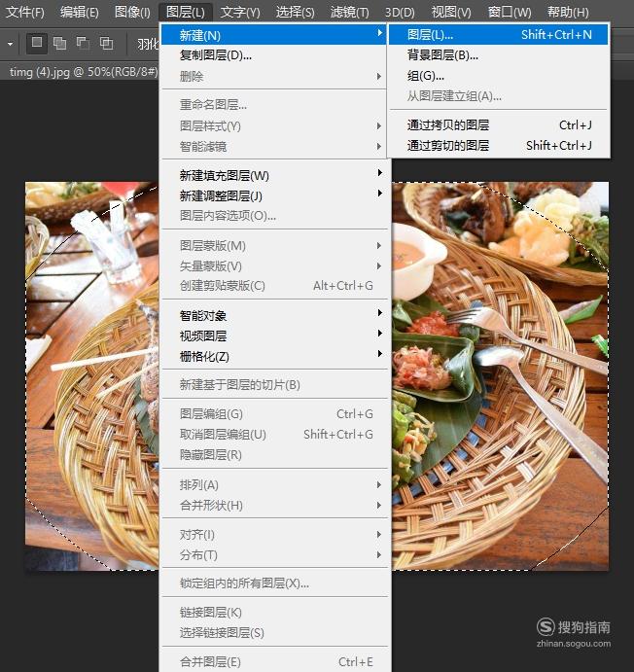Select the Add to Selection icon
This screenshot has width=634, height=672.
[x=59, y=43]
